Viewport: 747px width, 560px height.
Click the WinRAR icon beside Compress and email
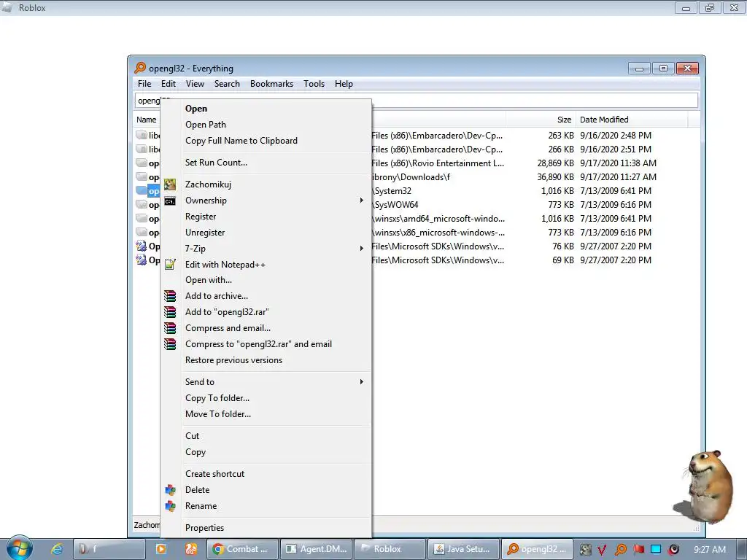[170, 328]
